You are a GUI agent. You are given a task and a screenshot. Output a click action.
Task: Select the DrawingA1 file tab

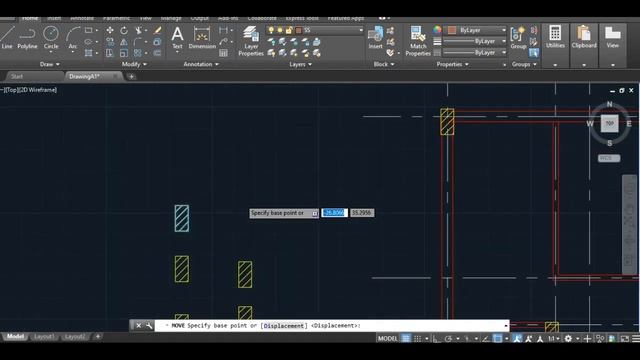[x=84, y=76]
